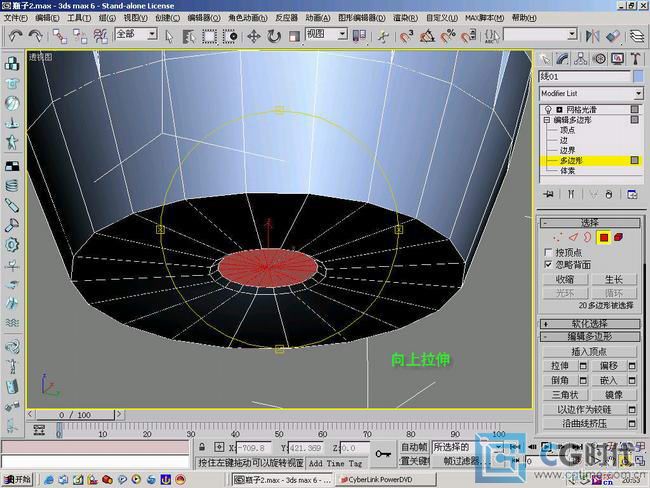Activate the Select and Move tool
This screenshot has height=488, width=650.
click(x=254, y=36)
